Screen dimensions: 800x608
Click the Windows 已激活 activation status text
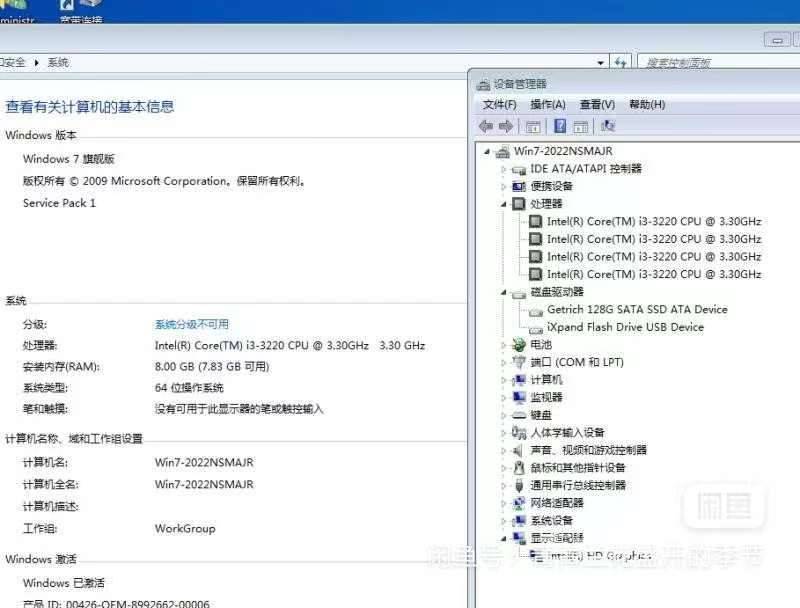(63, 583)
